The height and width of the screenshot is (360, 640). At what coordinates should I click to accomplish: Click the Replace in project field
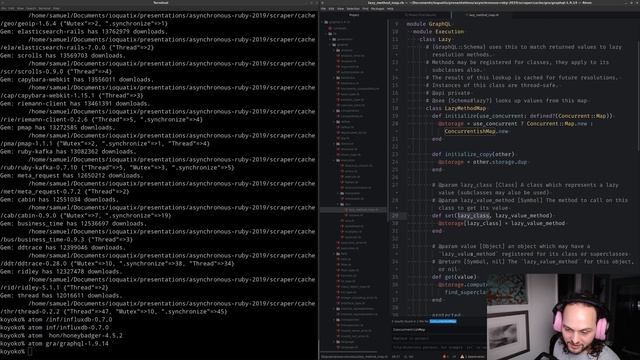click(x=439, y=338)
